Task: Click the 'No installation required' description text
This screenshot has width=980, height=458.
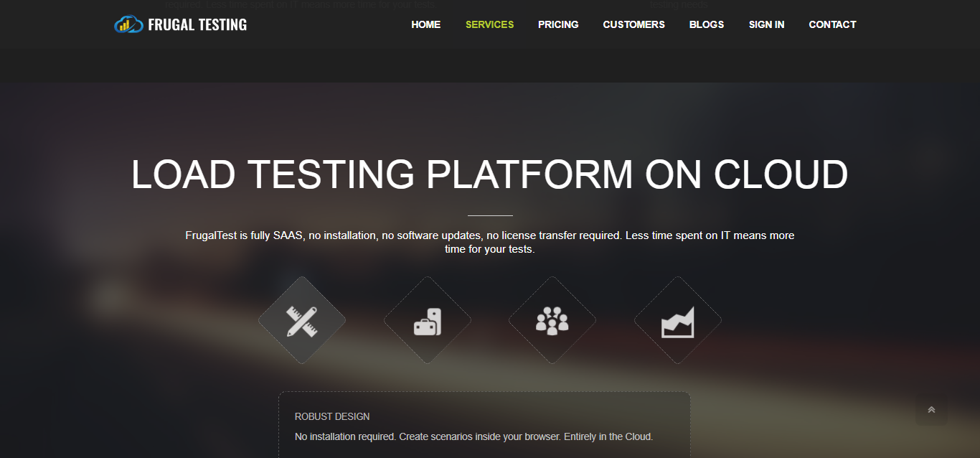Action: 474,436
